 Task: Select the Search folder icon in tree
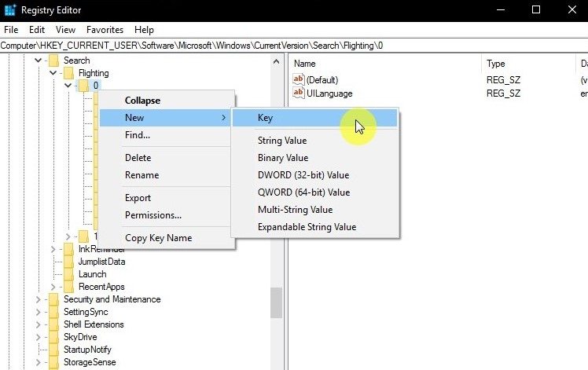(x=54, y=60)
